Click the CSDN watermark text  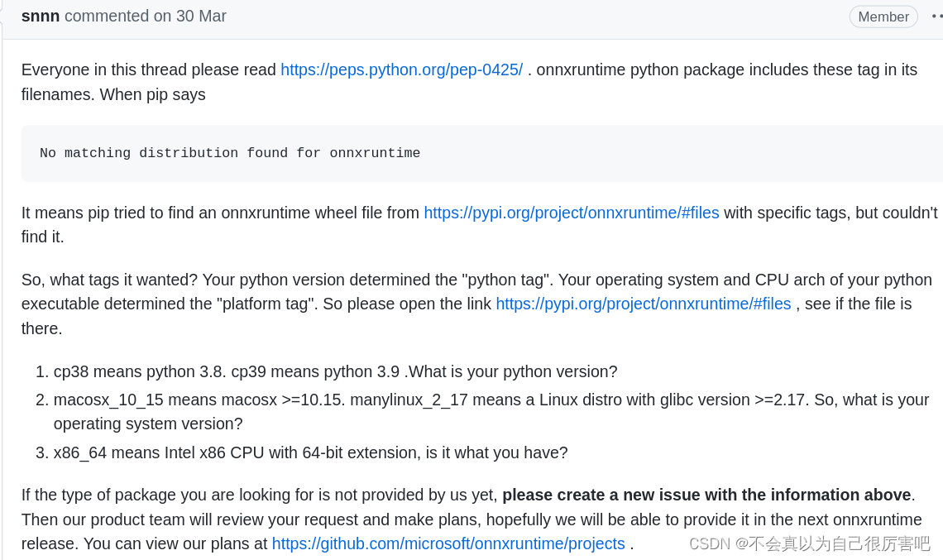point(810,543)
